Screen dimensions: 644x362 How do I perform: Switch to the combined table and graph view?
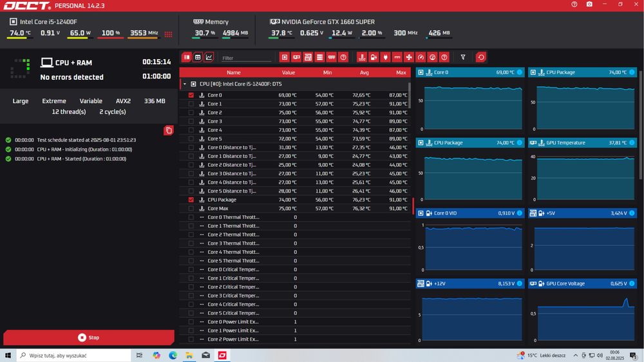coord(187,57)
